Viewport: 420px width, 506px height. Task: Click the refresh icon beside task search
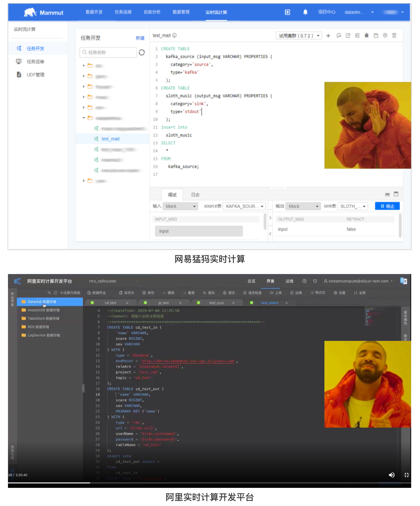point(142,52)
